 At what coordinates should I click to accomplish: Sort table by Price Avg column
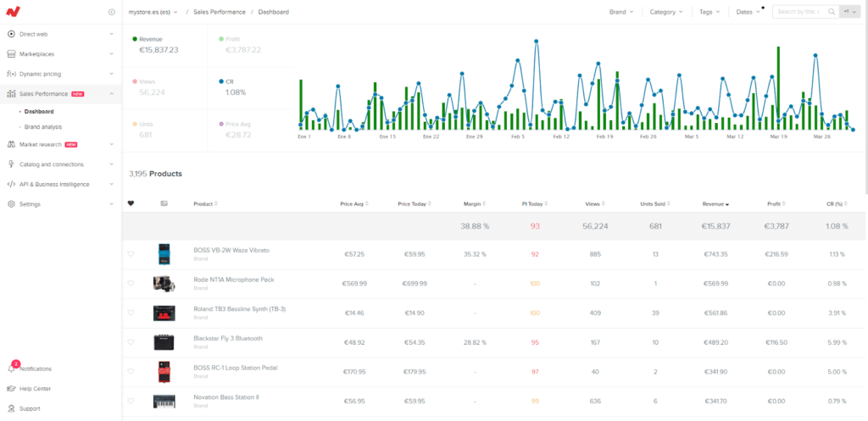(354, 204)
